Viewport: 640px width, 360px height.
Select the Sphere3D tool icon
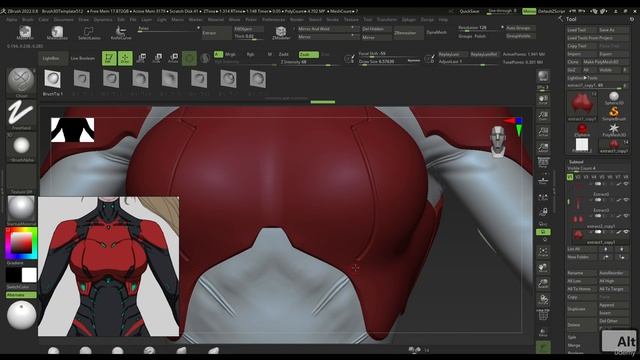tap(613, 98)
